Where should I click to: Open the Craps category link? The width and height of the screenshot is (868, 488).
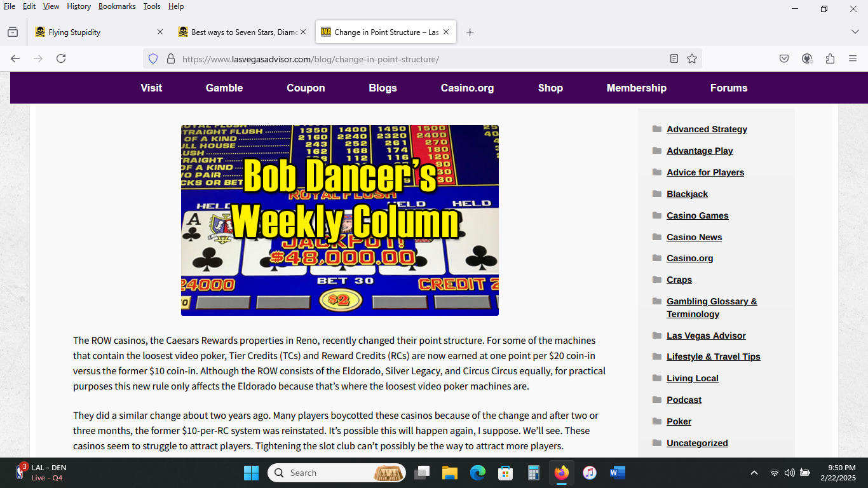[679, 280]
